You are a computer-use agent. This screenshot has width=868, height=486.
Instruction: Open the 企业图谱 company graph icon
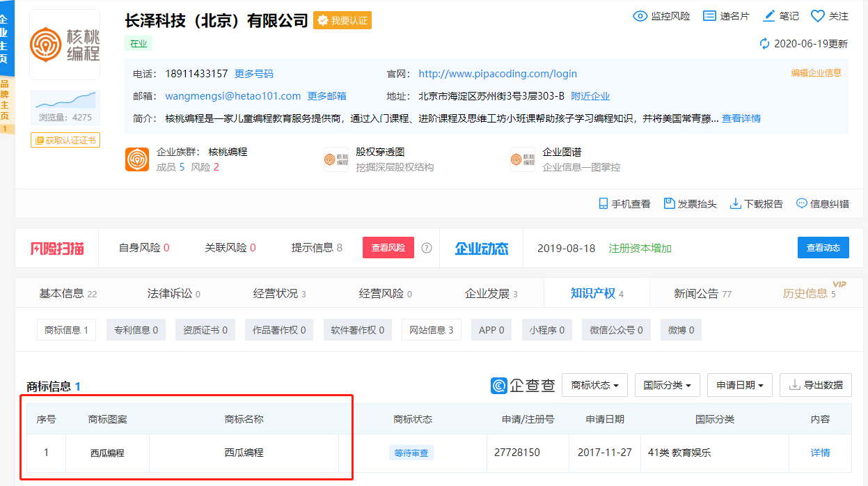coord(523,159)
